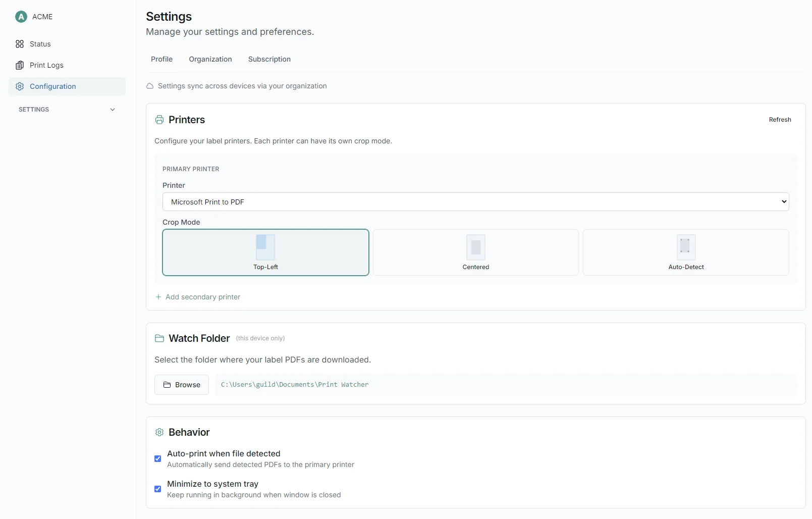Open Configuration in the sidebar

pos(67,86)
